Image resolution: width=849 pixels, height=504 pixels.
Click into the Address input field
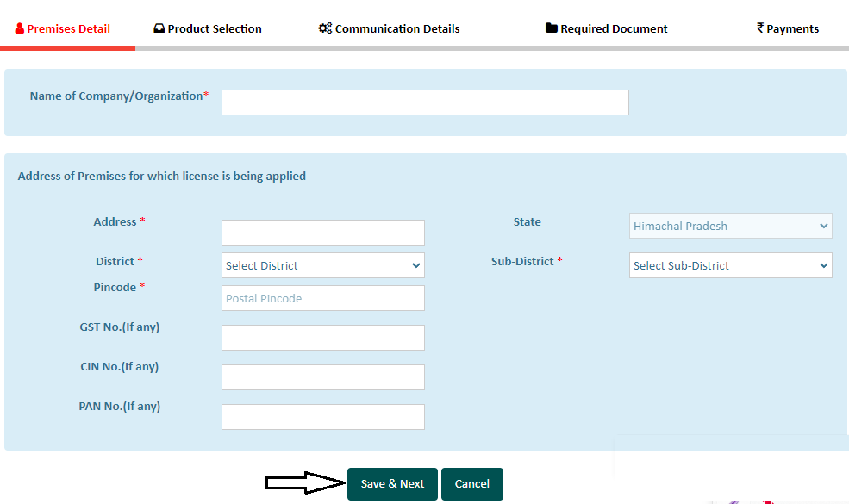coord(322,233)
